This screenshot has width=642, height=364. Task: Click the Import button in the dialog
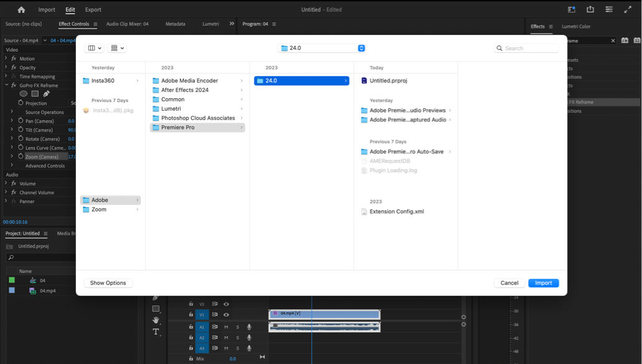click(x=543, y=283)
